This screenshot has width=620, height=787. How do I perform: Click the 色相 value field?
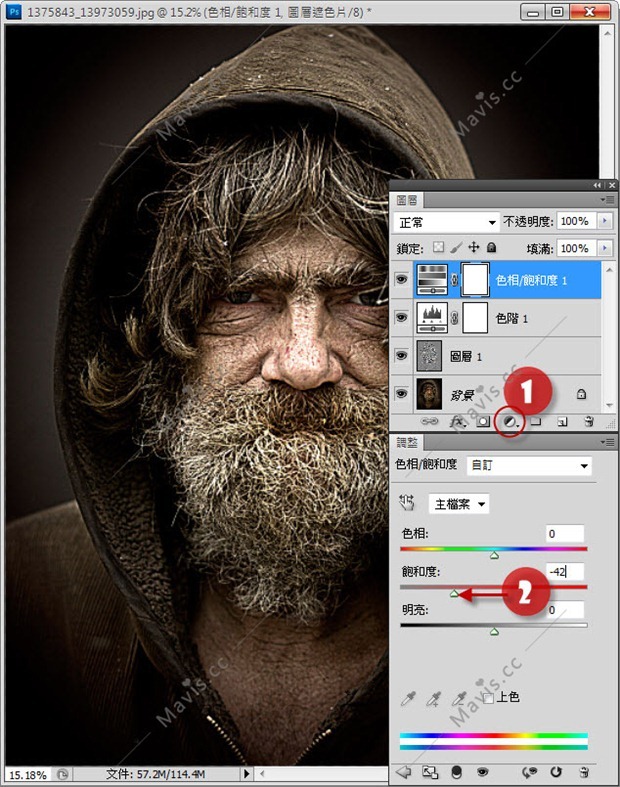(565, 533)
